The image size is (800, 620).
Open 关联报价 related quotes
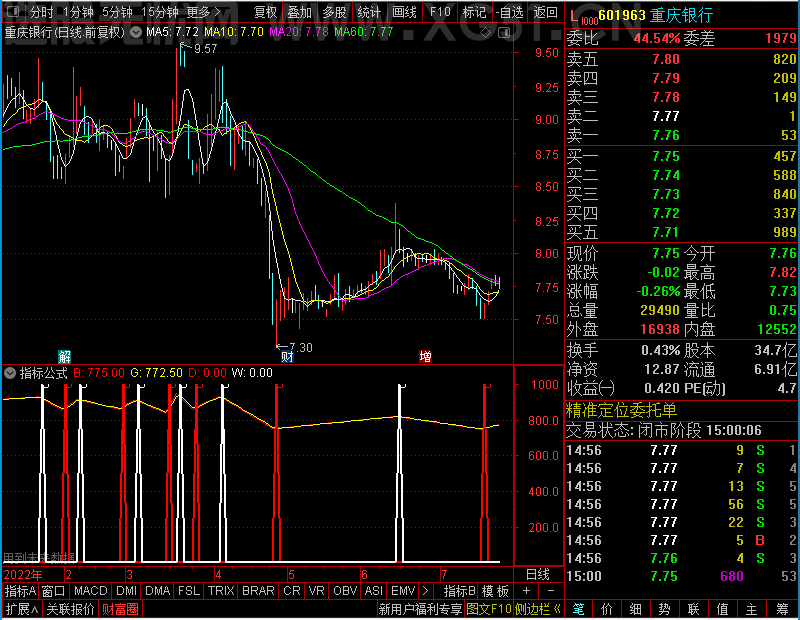point(70,609)
